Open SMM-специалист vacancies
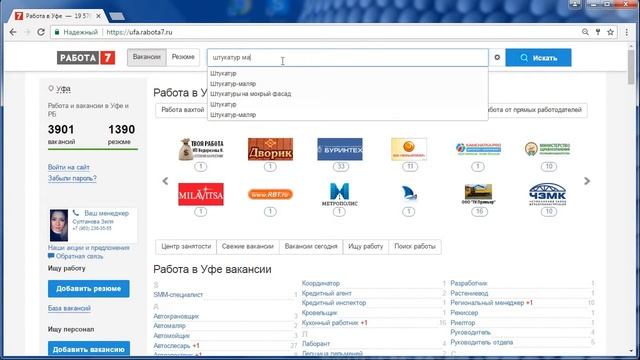This screenshot has width=640, height=360. click(178, 295)
